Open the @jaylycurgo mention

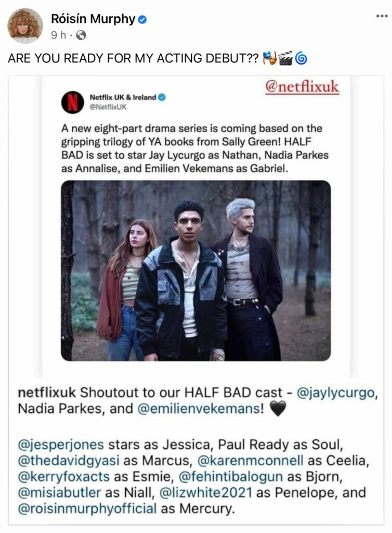point(335,392)
